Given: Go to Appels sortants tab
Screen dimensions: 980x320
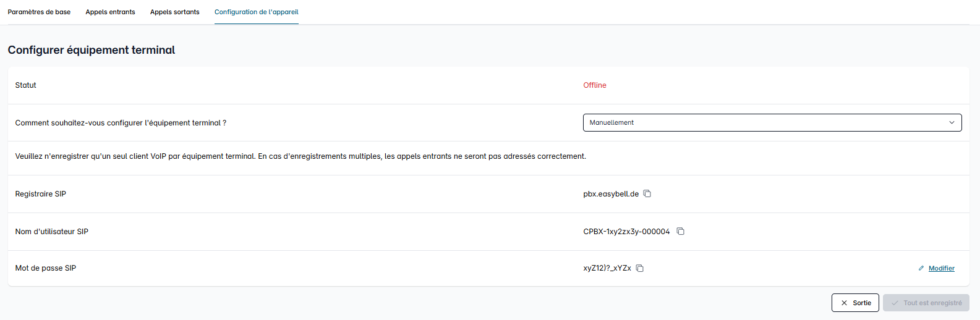Looking at the screenshot, I should (x=175, y=12).
